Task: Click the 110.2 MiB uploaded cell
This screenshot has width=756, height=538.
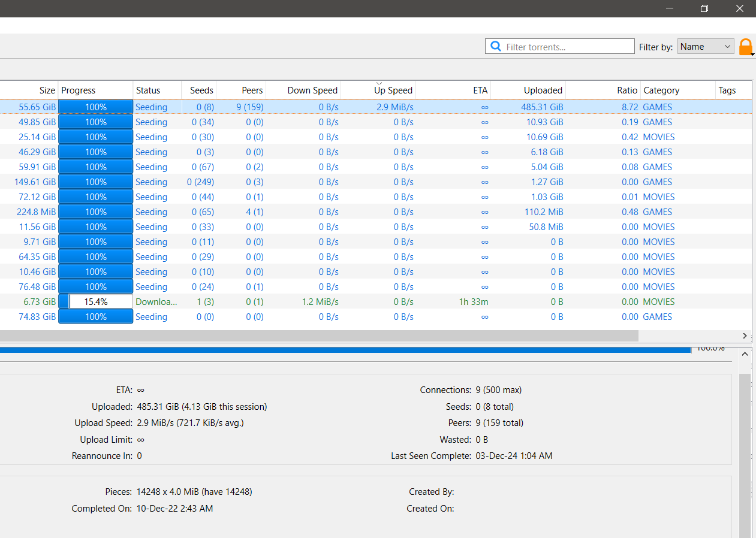Action: [x=544, y=212]
